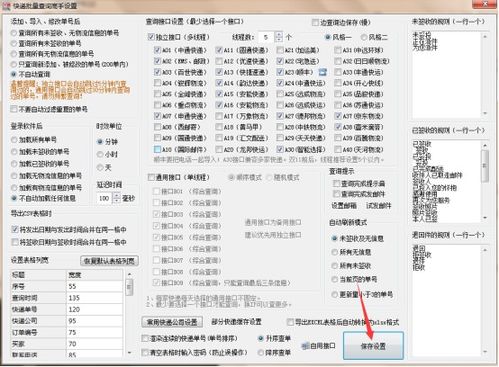Click the 保存设置 button

coord(373,346)
